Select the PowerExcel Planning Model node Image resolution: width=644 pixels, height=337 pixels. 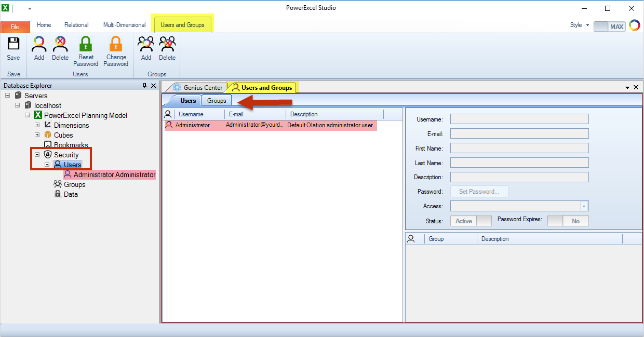point(86,115)
